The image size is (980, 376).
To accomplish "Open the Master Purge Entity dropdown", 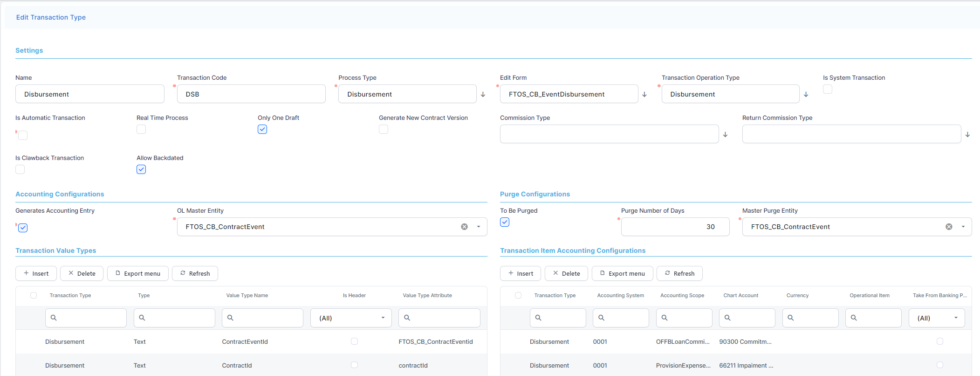I will (x=963, y=227).
